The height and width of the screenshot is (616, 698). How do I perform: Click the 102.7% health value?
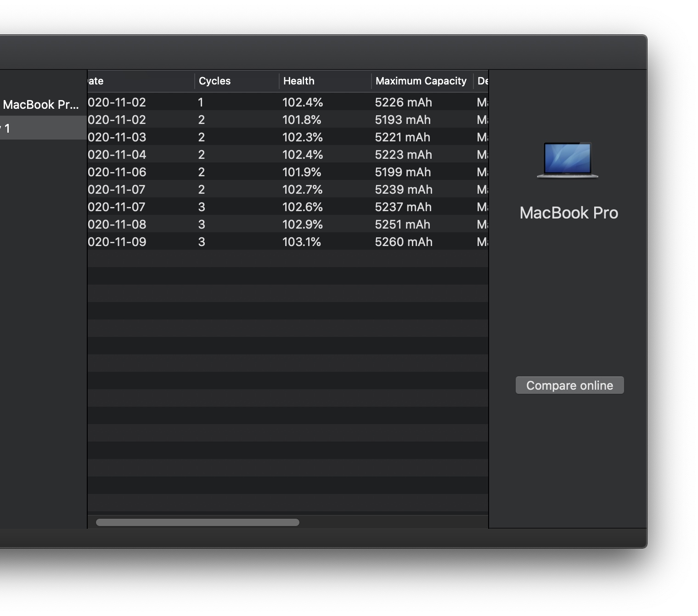pyautogui.click(x=303, y=190)
